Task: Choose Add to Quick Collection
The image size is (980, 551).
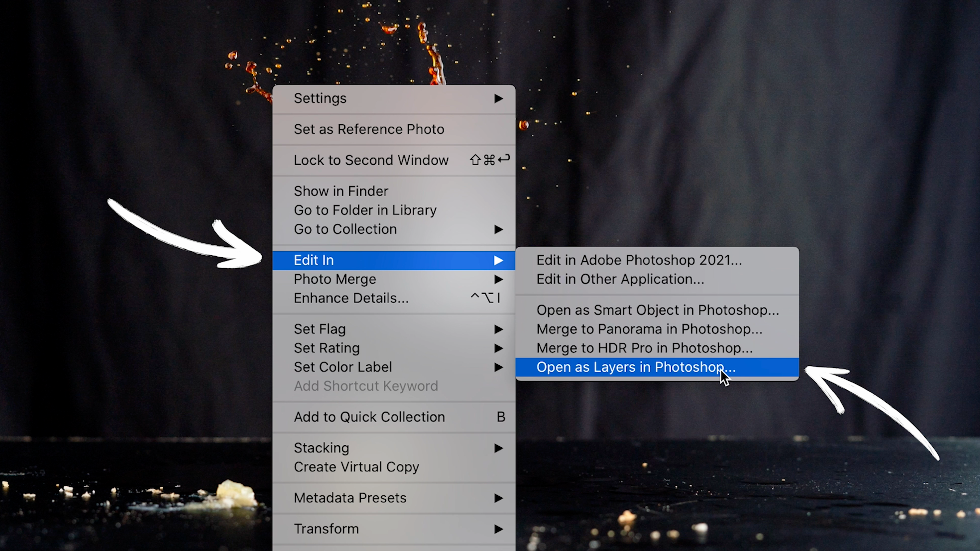Action: 394,417
